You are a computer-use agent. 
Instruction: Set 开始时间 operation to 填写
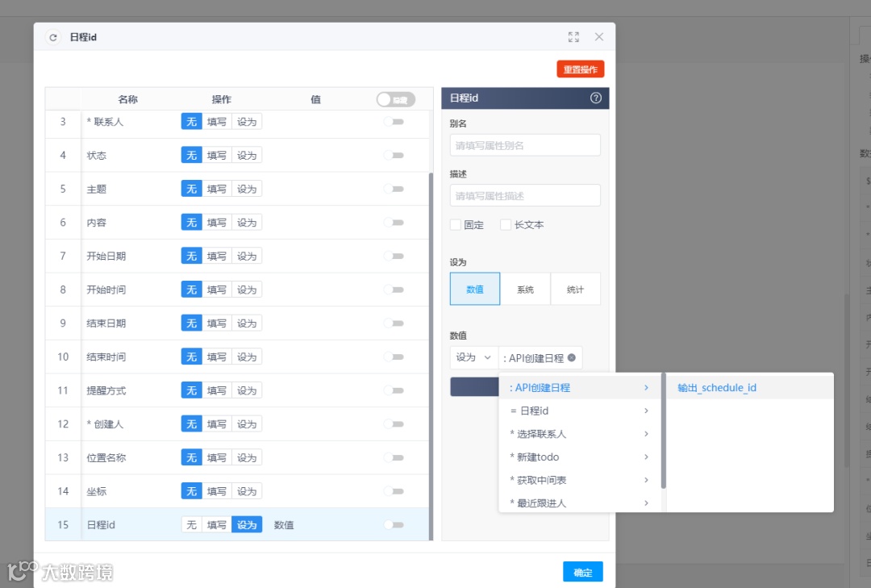(x=217, y=290)
